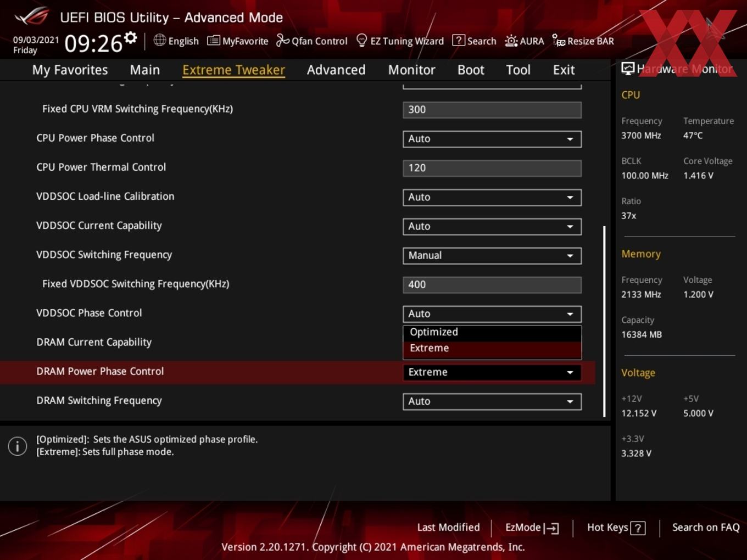Click +12V reading 12.152 V
The image size is (747, 560).
click(639, 413)
